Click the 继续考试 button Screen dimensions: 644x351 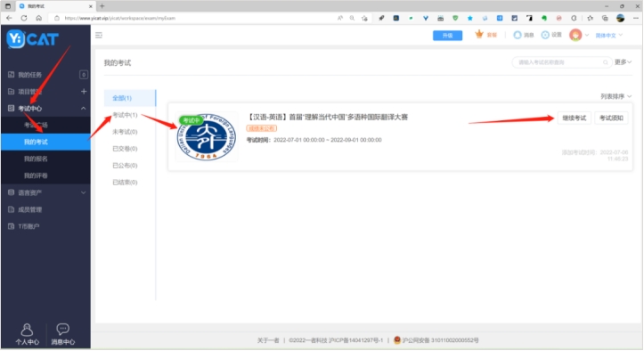click(x=575, y=118)
